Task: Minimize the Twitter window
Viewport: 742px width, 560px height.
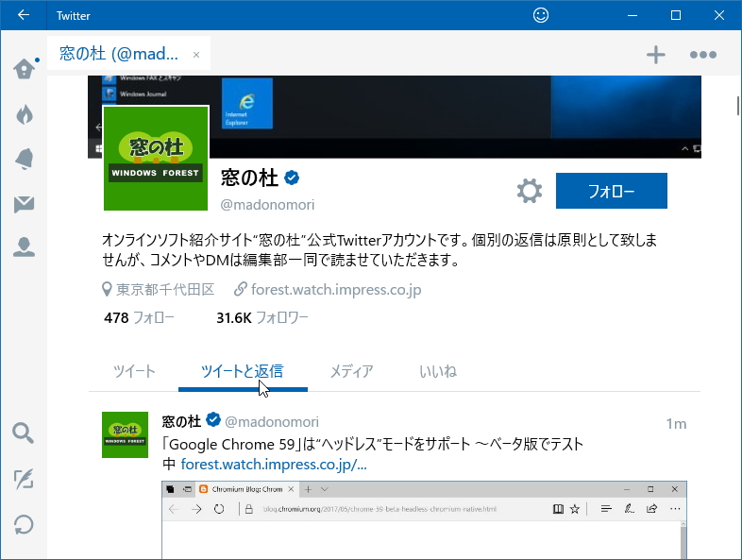Action: (632, 15)
